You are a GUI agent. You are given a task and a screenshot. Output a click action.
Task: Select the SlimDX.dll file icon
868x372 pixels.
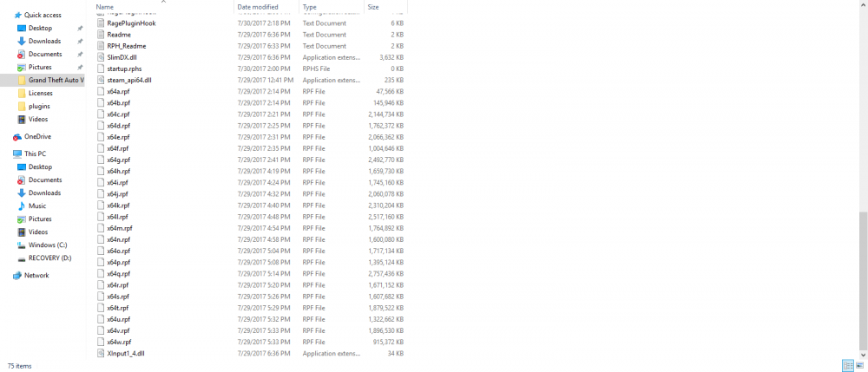(x=100, y=57)
